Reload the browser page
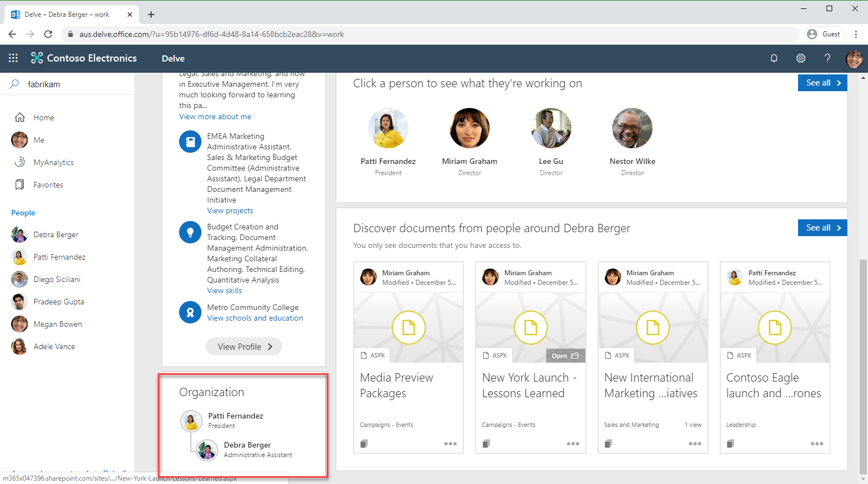868x484 pixels. 48,34
